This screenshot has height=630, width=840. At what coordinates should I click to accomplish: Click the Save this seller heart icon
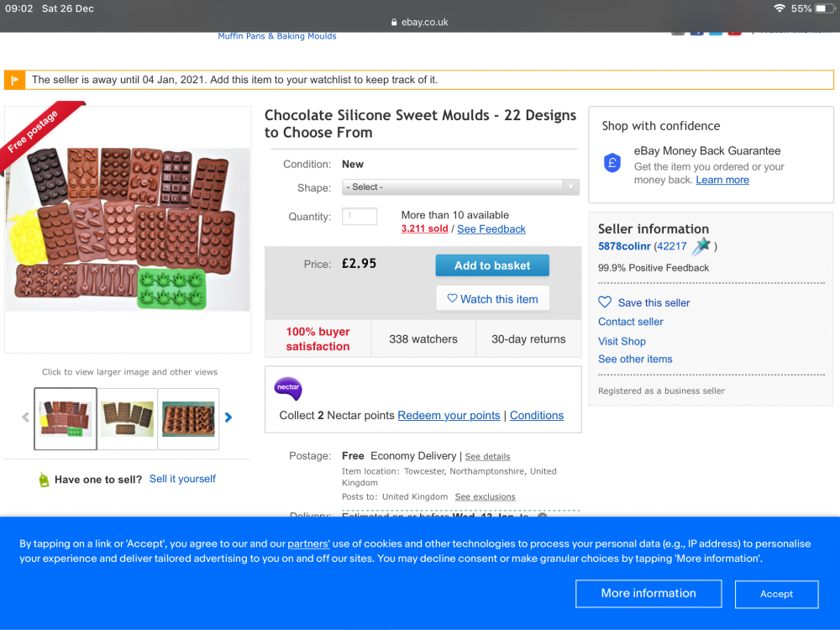pyautogui.click(x=605, y=302)
